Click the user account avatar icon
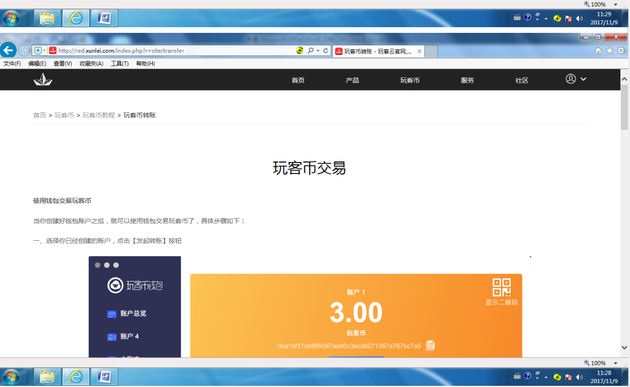The width and height of the screenshot is (630, 387). pyautogui.click(x=571, y=79)
